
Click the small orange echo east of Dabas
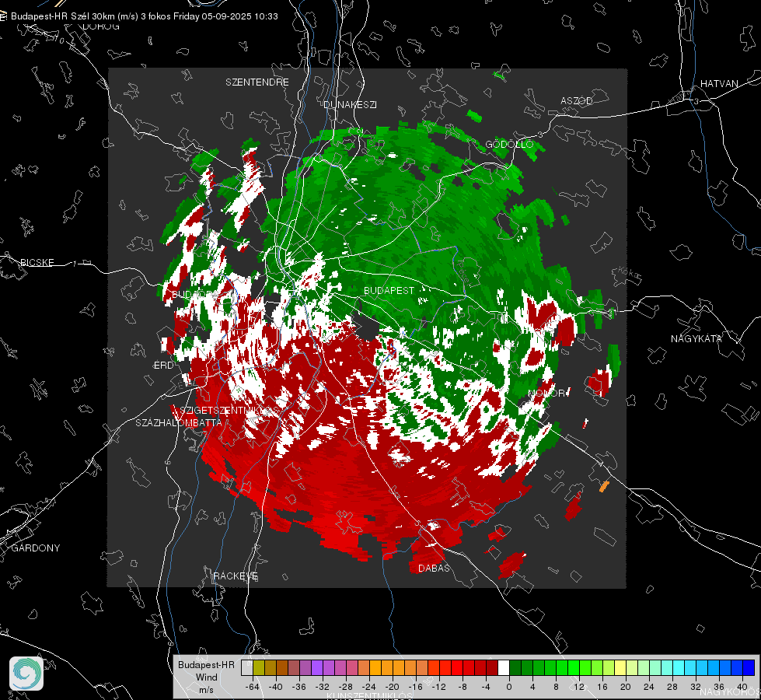click(604, 486)
